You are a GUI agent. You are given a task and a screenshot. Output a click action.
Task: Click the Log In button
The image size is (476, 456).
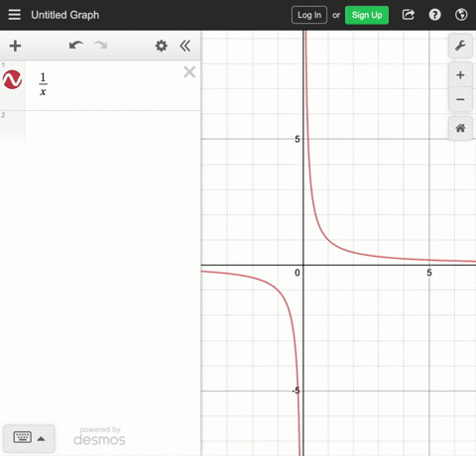tap(309, 15)
